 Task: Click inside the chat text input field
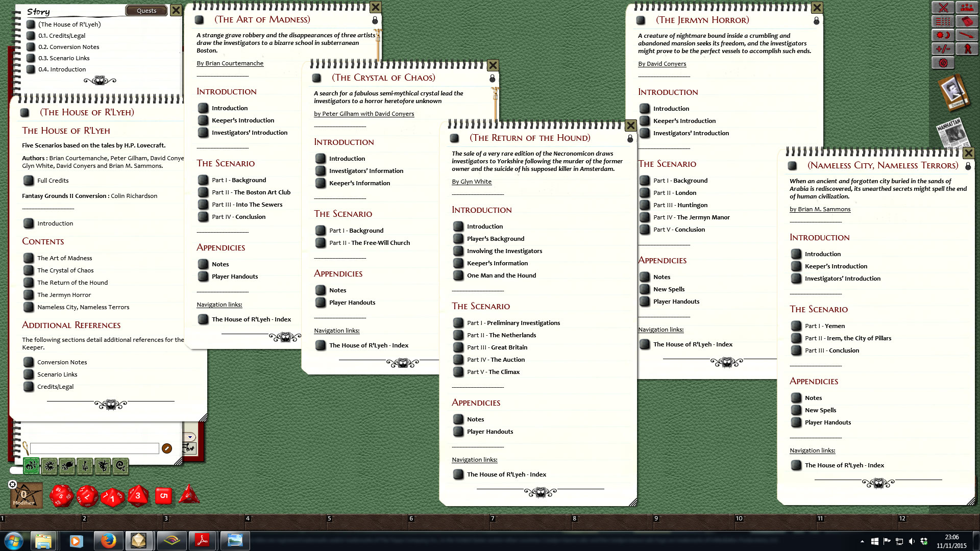(x=94, y=448)
